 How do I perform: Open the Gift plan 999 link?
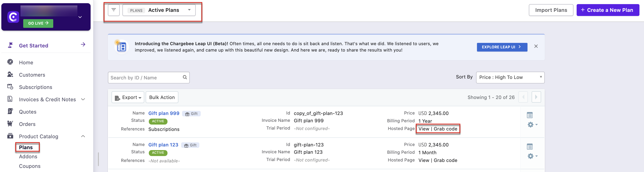[x=164, y=113]
